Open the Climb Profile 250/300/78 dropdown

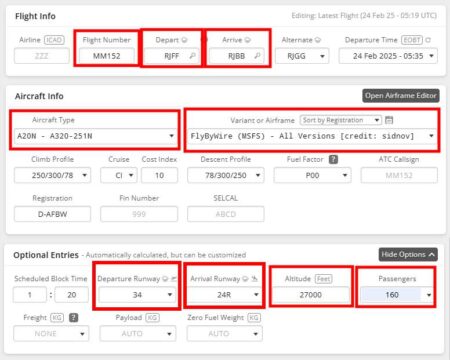[x=52, y=175]
